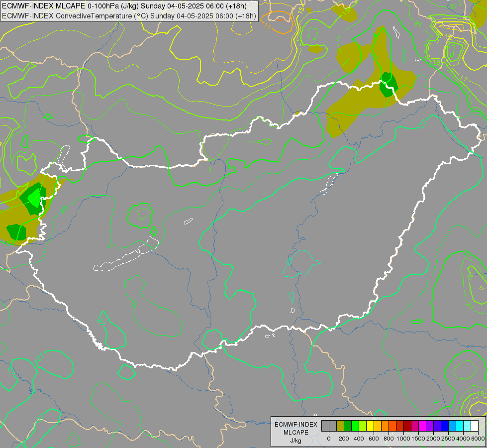
Task: Click the '0' tick label of the legend
Action: 329,439
